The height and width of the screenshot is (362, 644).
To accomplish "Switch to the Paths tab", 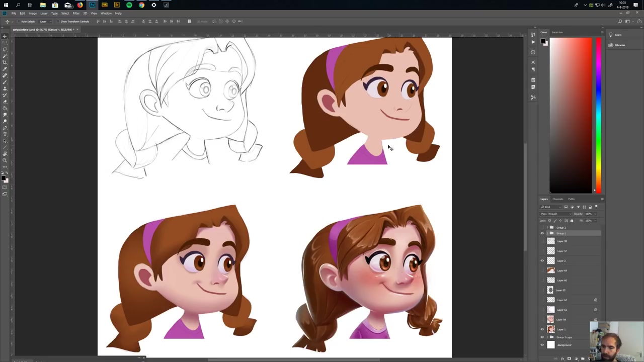I will [571, 199].
